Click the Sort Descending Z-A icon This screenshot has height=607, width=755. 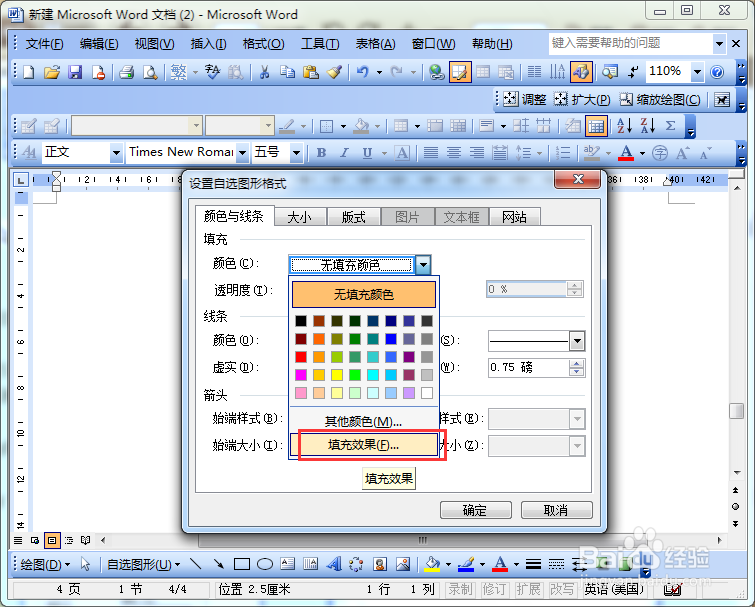(x=648, y=126)
